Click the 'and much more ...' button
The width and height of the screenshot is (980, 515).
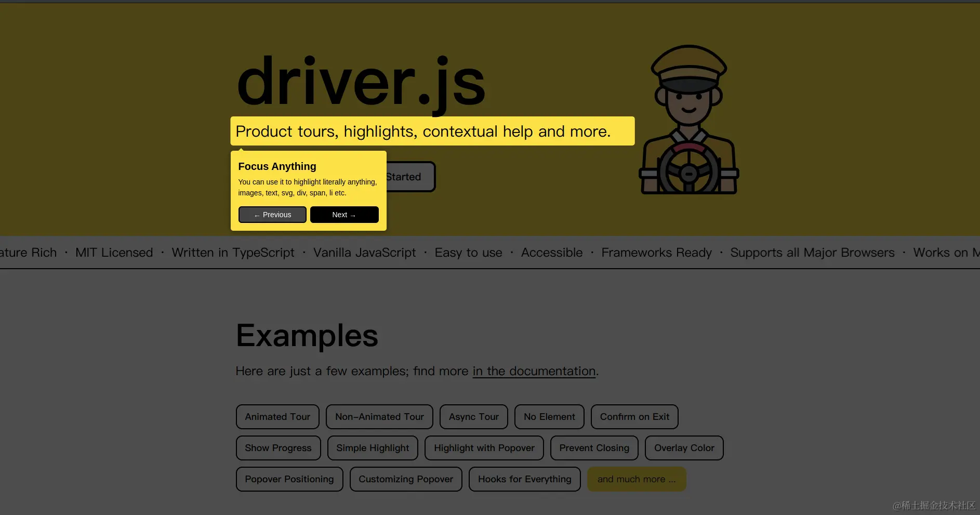(x=637, y=479)
